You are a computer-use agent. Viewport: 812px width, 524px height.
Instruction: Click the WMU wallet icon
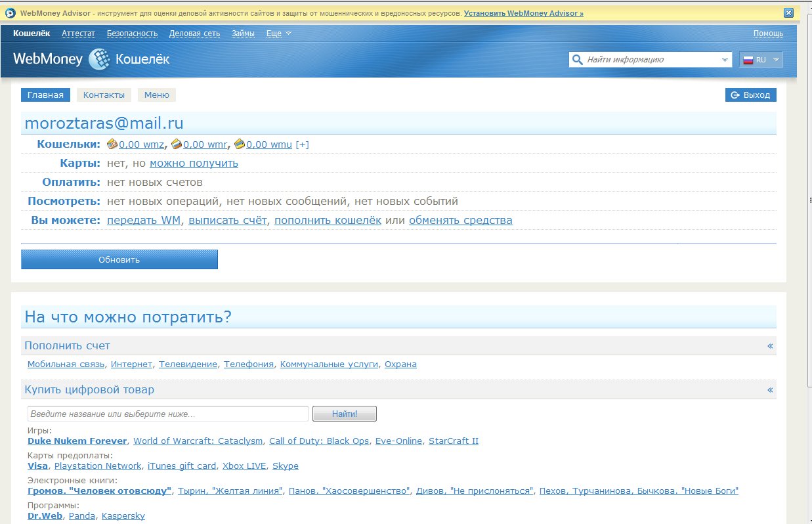click(x=240, y=144)
